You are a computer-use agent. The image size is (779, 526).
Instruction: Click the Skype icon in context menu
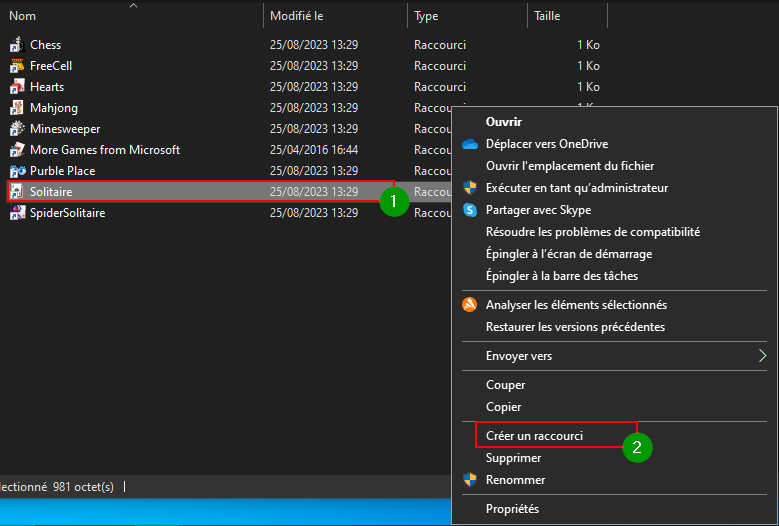(469, 210)
